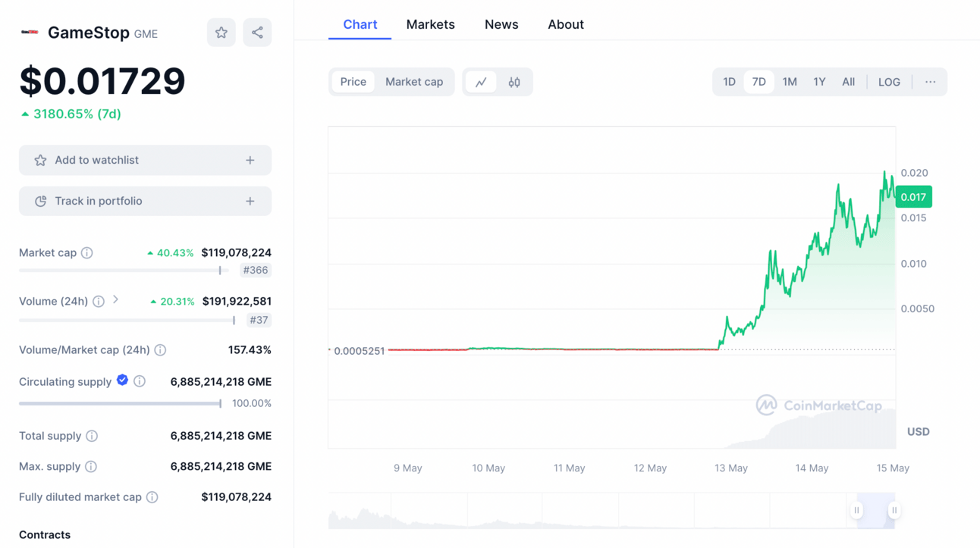This screenshot has width=980, height=548.
Task: Click the rank #366 badge
Action: (256, 270)
